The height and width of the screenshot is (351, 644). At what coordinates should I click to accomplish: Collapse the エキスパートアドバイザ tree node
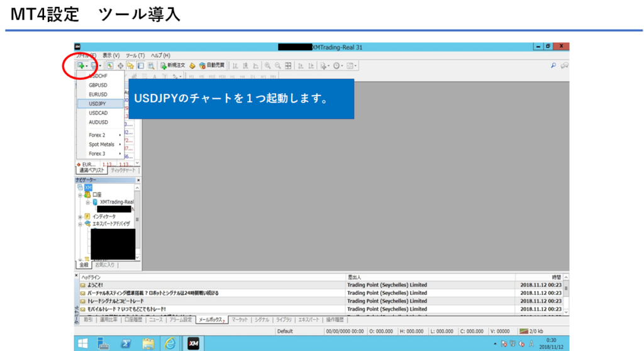click(x=80, y=224)
